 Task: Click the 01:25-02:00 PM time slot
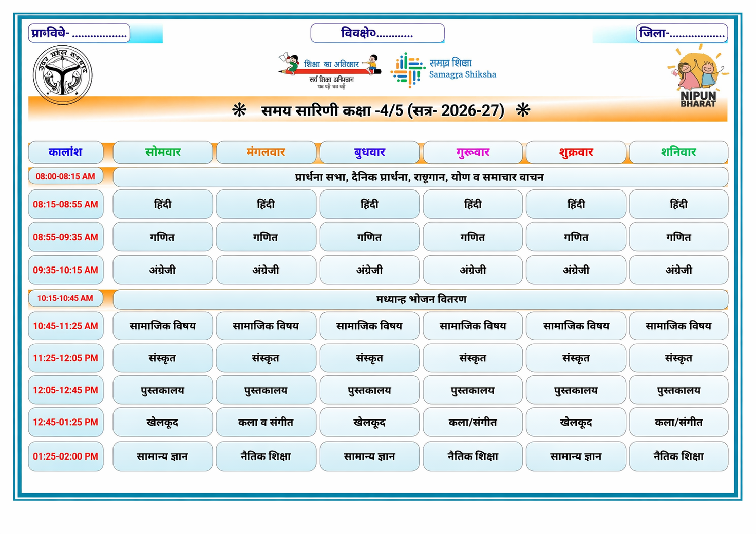[65, 456]
